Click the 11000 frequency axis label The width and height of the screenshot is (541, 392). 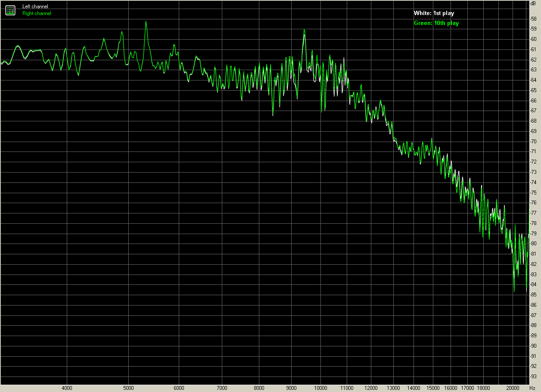pyautogui.click(x=347, y=388)
